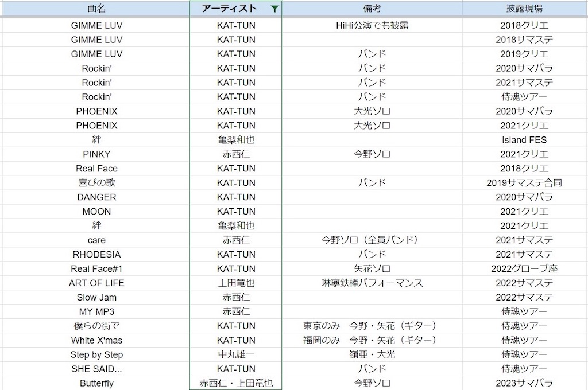Click the 矢花ソロ note cell

click(x=372, y=268)
